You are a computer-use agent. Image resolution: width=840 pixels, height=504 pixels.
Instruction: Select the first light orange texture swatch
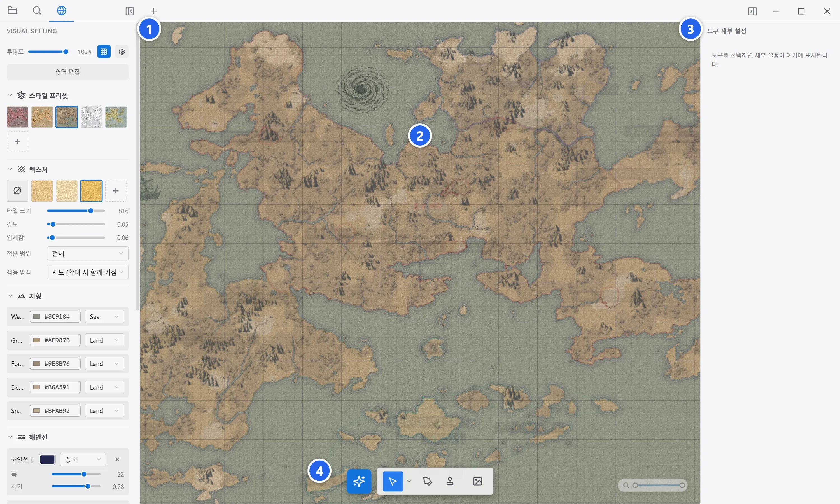click(x=42, y=191)
